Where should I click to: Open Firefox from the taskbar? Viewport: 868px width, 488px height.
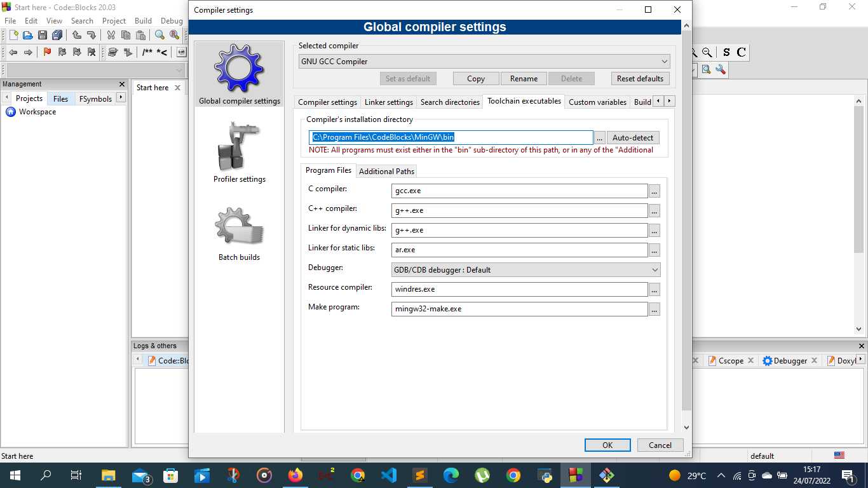[295, 475]
